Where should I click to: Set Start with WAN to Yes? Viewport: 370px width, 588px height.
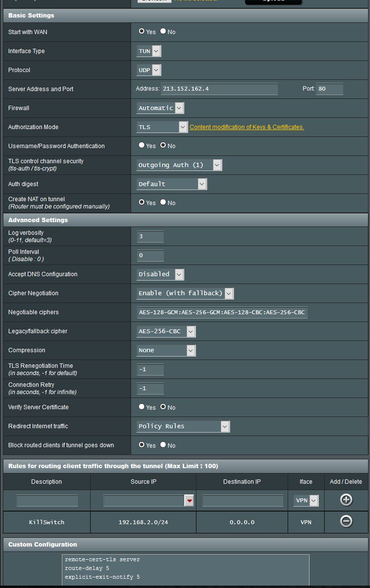tap(141, 31)
